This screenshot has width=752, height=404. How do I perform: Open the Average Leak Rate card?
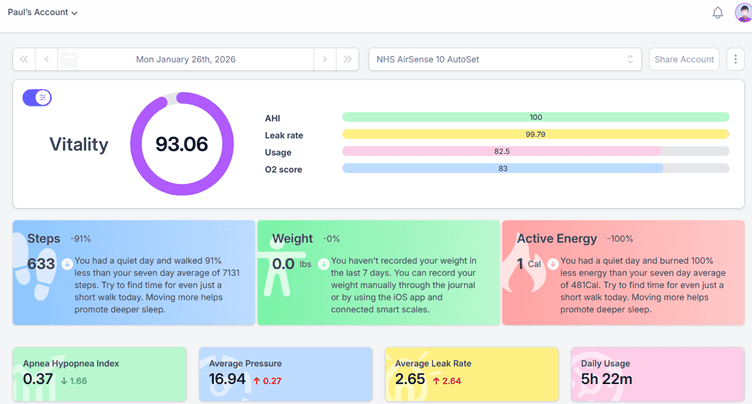(x=471, y=374)
